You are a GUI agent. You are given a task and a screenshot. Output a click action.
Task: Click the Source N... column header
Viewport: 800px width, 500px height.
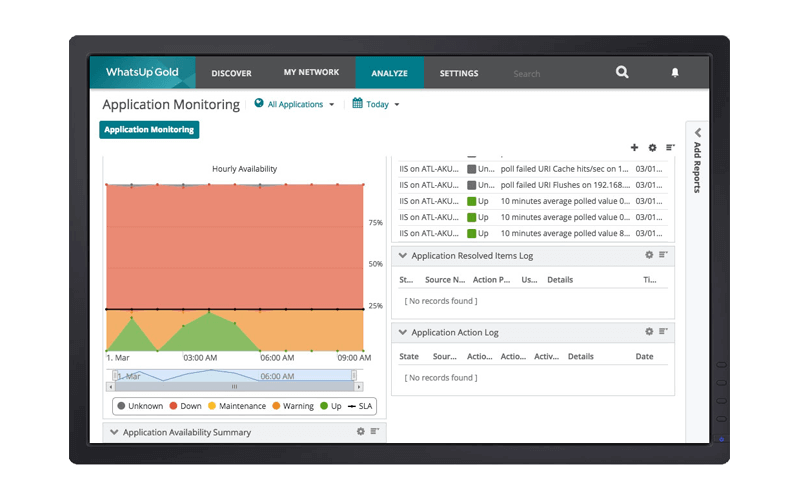point(445,280)
